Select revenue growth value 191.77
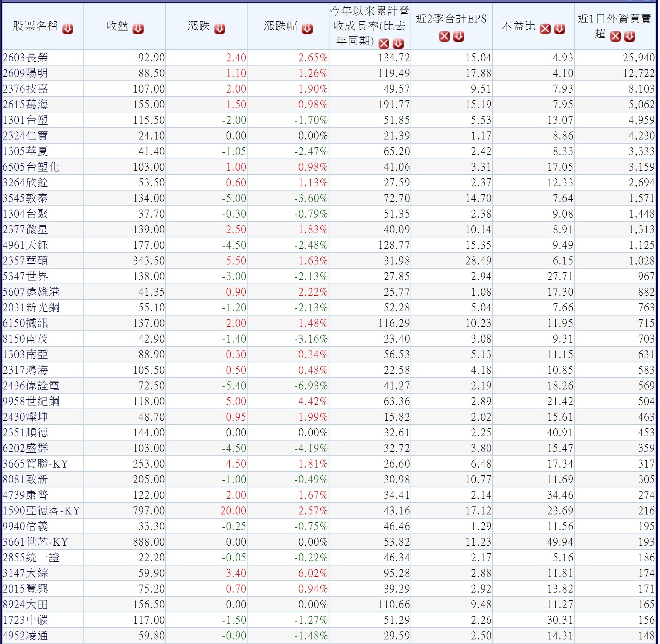The image size is (660, 644). coord(394,104)
